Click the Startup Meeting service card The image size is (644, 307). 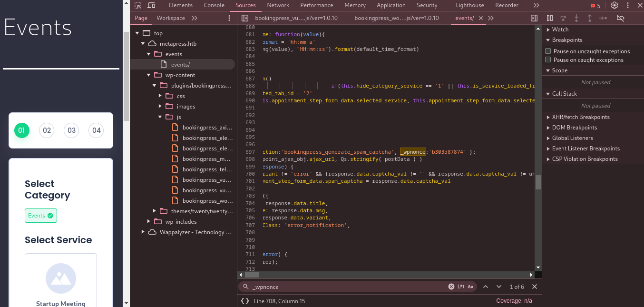pos(61,280)
